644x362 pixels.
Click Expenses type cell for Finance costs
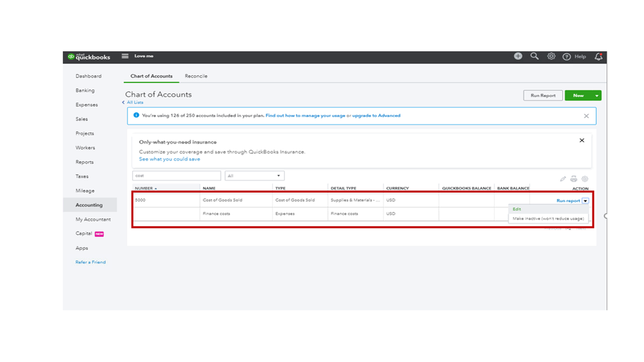coord(285,214)
